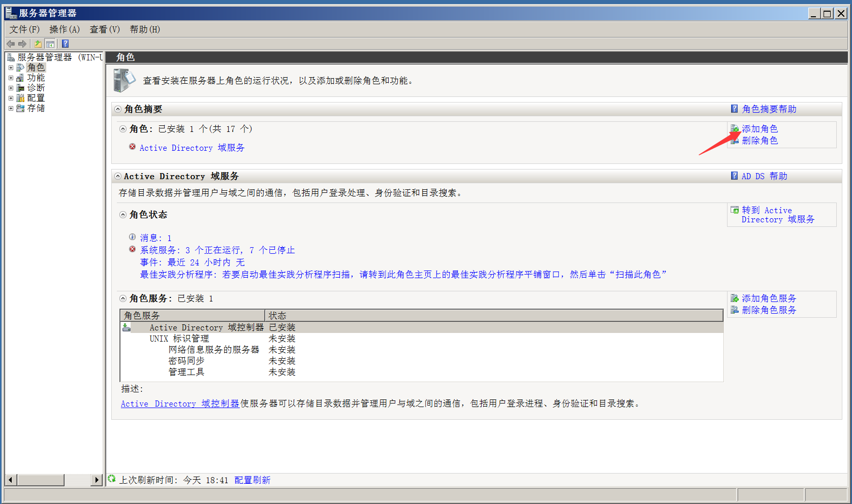Click the 删除角色 icon
This screenshot has width=852, height=504.
[735, 141]
